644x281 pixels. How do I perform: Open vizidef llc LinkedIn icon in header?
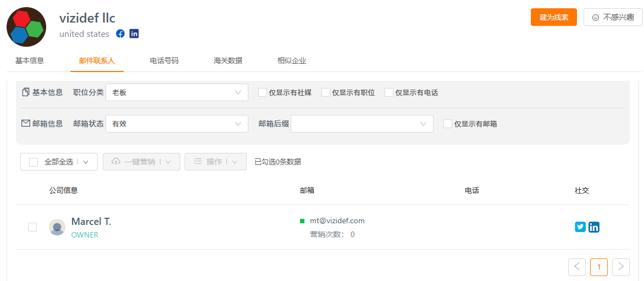(134, 34)
